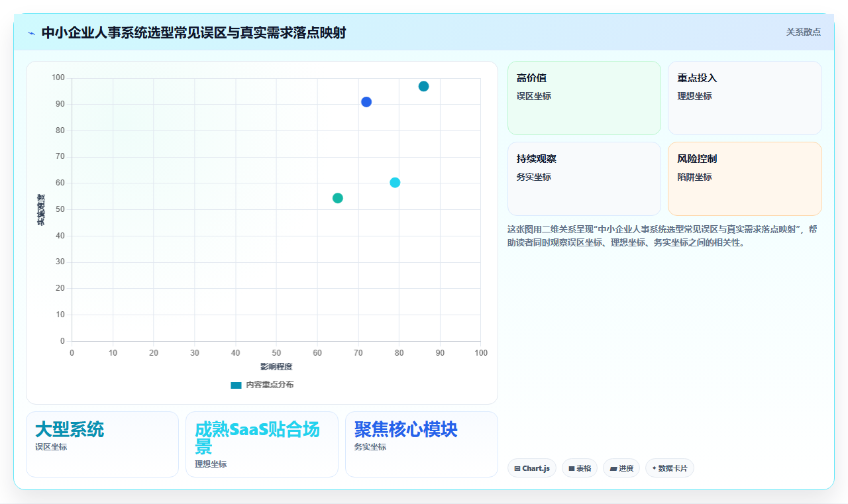Click 误区坐标 label under 高价值
This screenshot has height=504, width=848.
(534, 96)
